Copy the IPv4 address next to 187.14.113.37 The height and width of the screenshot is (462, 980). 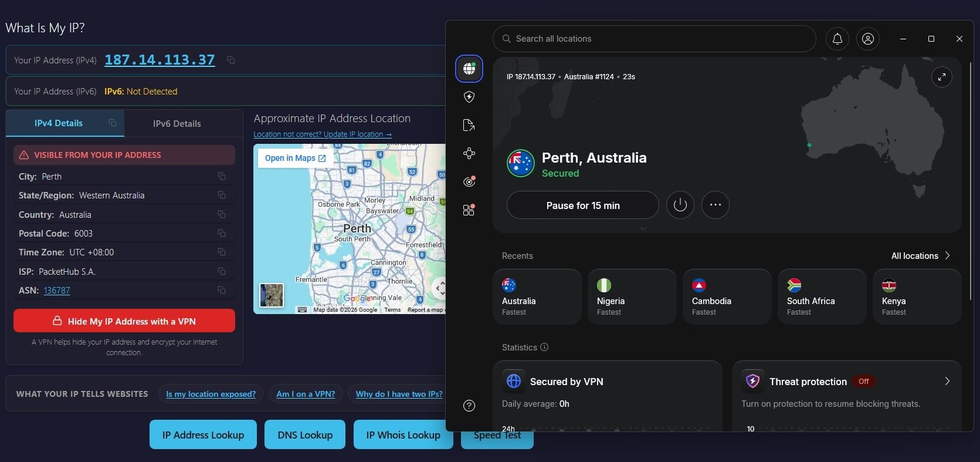click(x=231, y=60)
